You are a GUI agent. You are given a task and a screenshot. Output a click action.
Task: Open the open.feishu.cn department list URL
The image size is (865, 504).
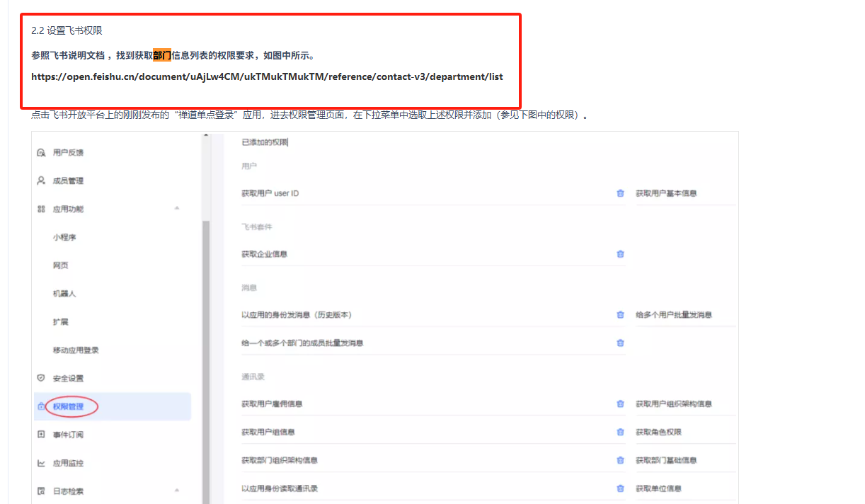click(x=267, y=76)
